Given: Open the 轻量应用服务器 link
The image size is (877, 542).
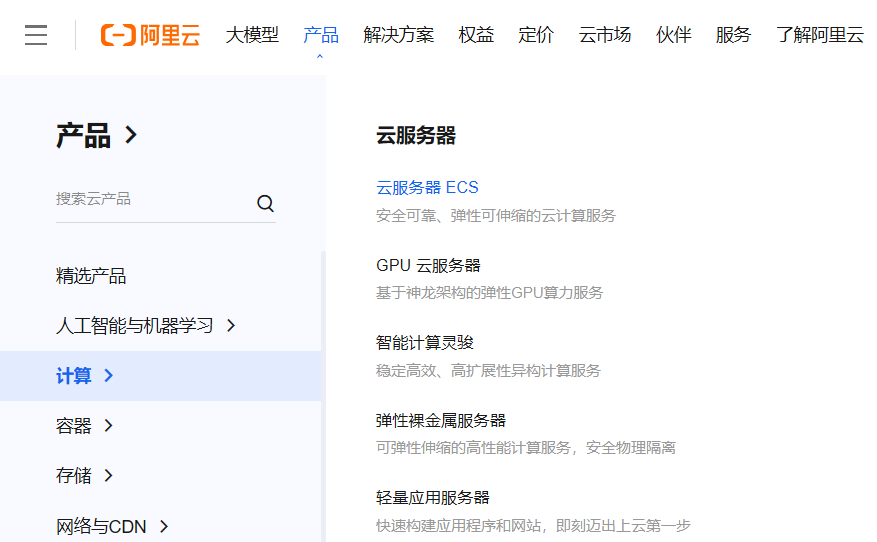Looking at the screenshot, I should click(x=433, y=497).
